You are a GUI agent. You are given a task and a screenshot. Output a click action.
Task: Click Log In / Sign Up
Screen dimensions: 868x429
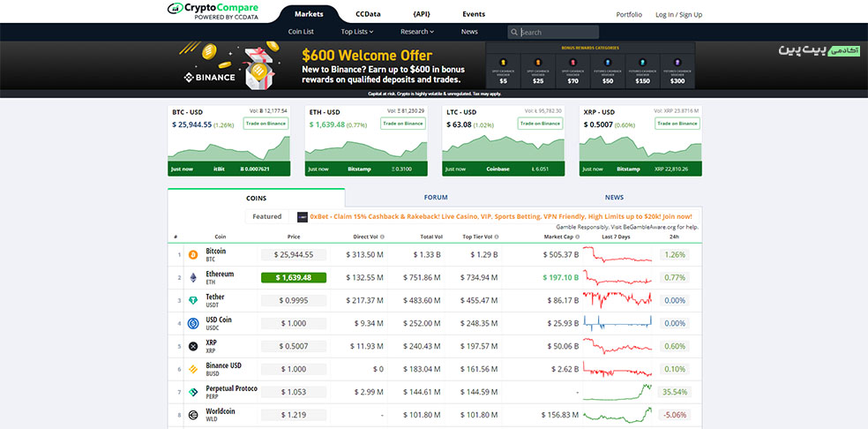pos(678,15)
